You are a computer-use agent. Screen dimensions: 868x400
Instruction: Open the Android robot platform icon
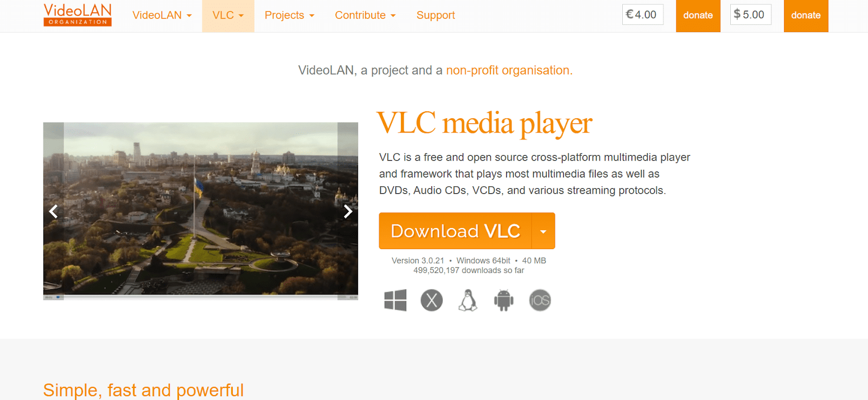[503, 300]
